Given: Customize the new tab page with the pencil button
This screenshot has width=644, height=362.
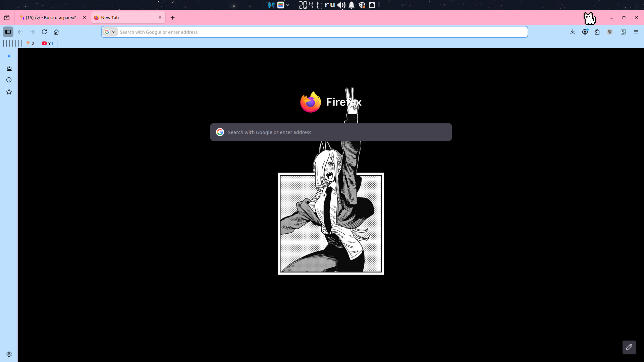Looking at the screenshot, I should coord(629,347).
